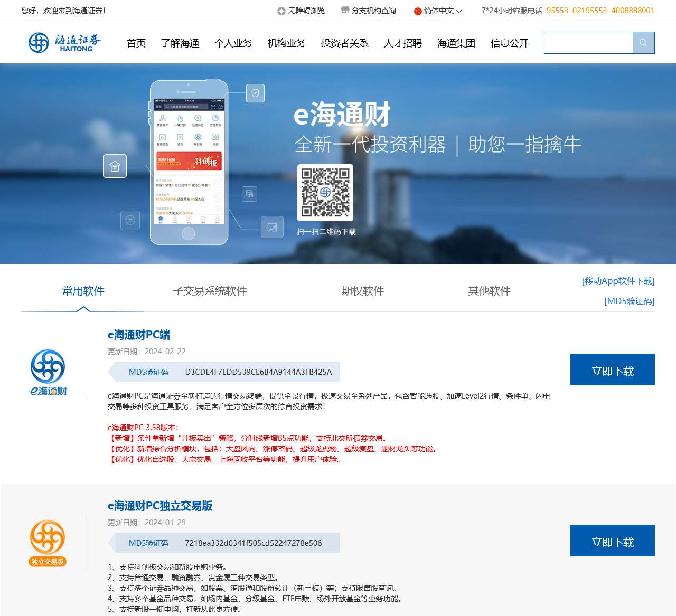Download e海通财PC独立交易版 with 立即下载
Viewport: 676px width, 616px height.
click(x=613, y=541)
